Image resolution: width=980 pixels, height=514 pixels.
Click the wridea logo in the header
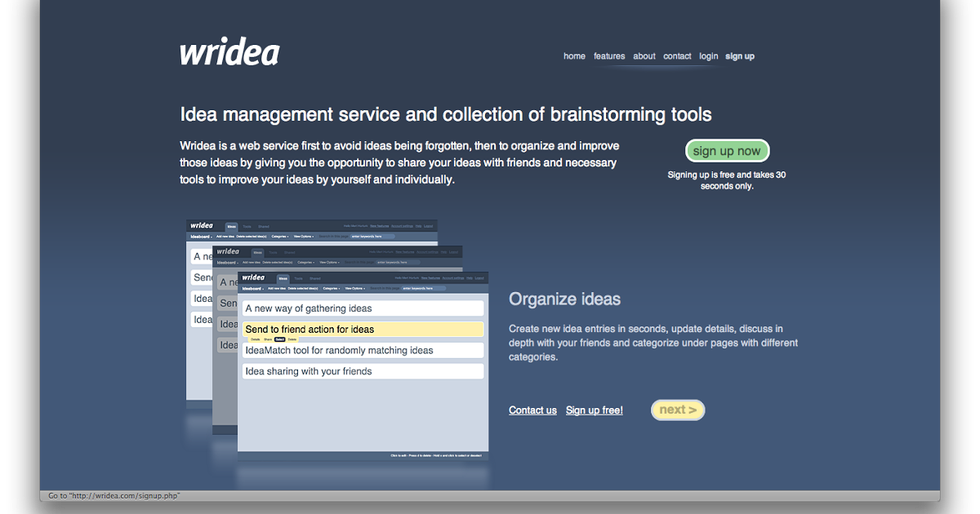click(229, 53)
